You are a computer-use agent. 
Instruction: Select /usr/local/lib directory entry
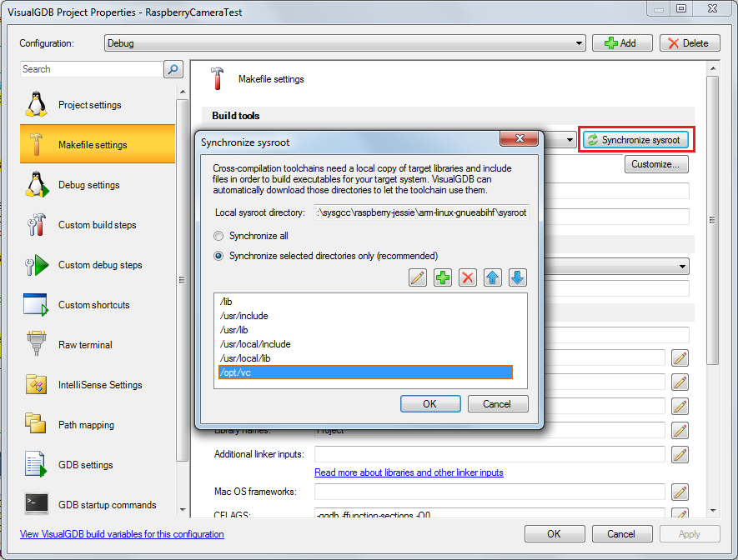[x=366, y=357]
